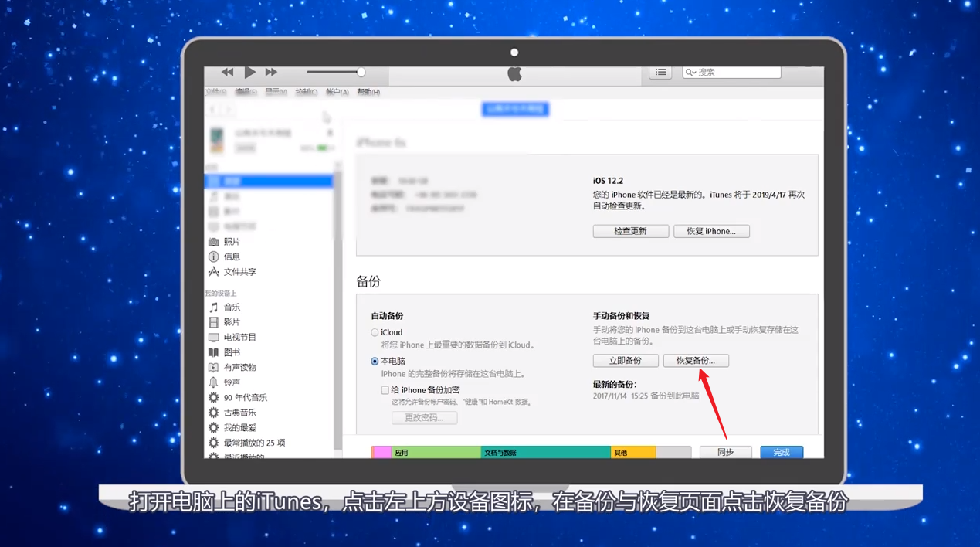Click the Apple logo in the header
This screenshot has width=980, height=547.
click(x=514, y=73)
